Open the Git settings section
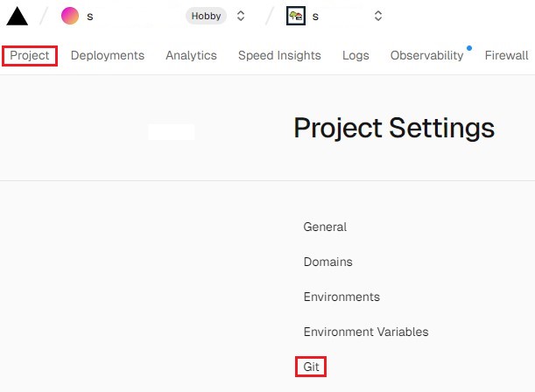Image resolution: width=535 pixels, height=392 pixels. (311, 367)
